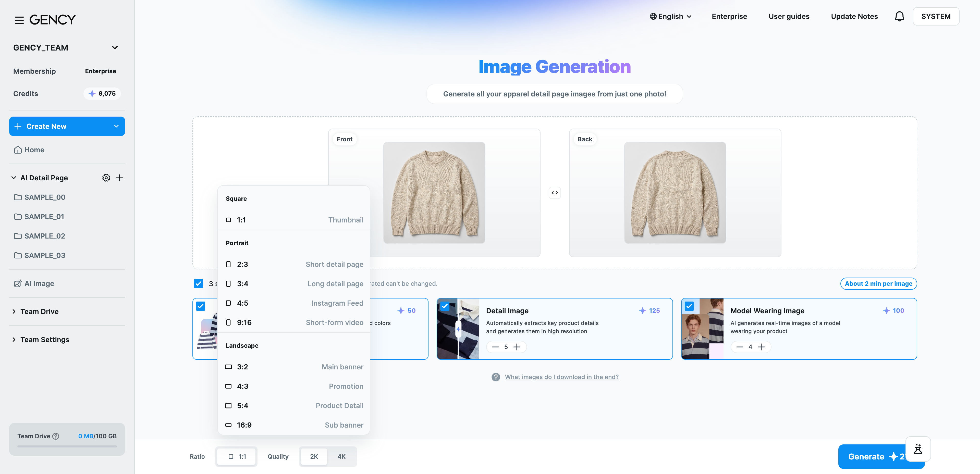Toggle the select-all checkbox above cards
Image resolution: width=980 pixels, height=474 pixels.
(199, 283)
